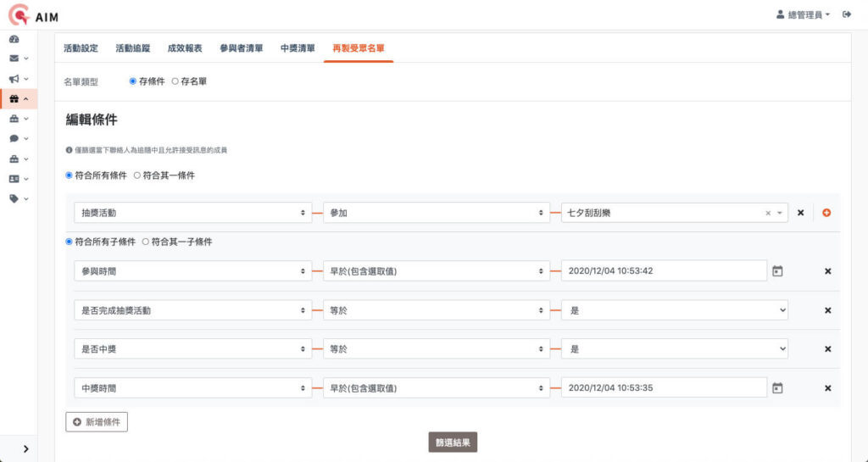Remove the 是否中獎 condition row
This screenshot has height=462, width=868.
point(828,349)
